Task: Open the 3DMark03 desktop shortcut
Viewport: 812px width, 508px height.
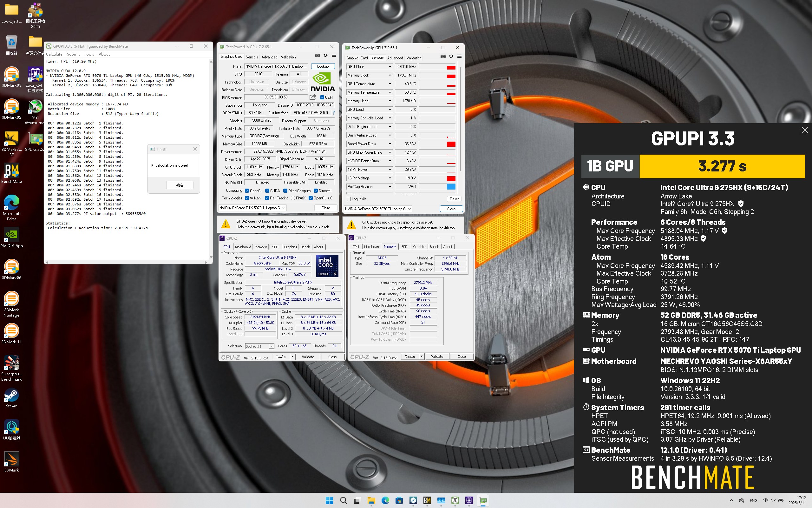Action: pyautogui.click(x=11, y=77)
